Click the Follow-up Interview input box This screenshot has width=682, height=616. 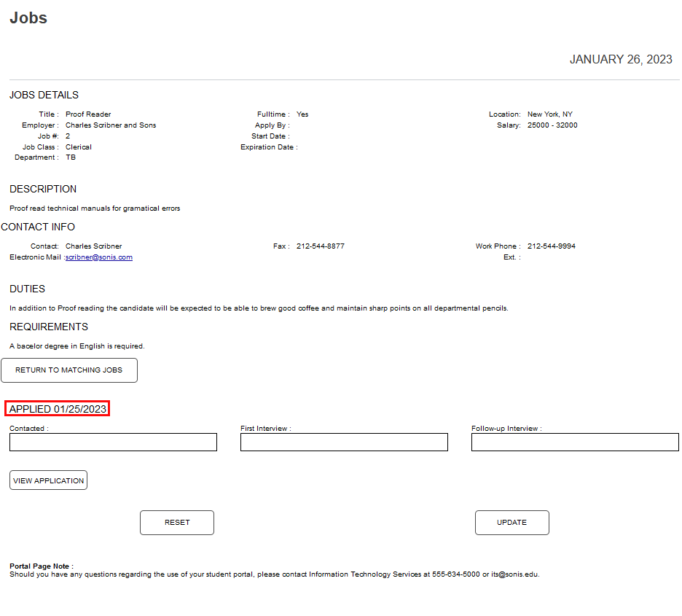pos(574,442)
